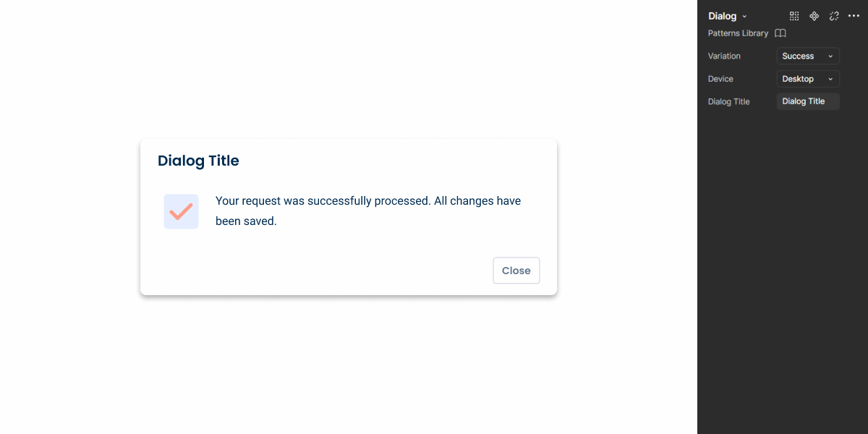Select the success message body text
This screenshot has width=868, height=434.
pyautogui.click(x=368, y=210)
